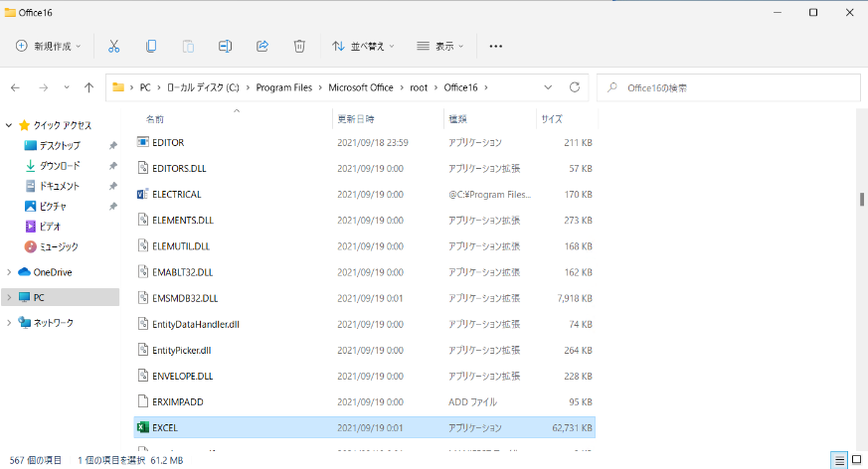Click the OneDrive cloud icon

[24, 272]
